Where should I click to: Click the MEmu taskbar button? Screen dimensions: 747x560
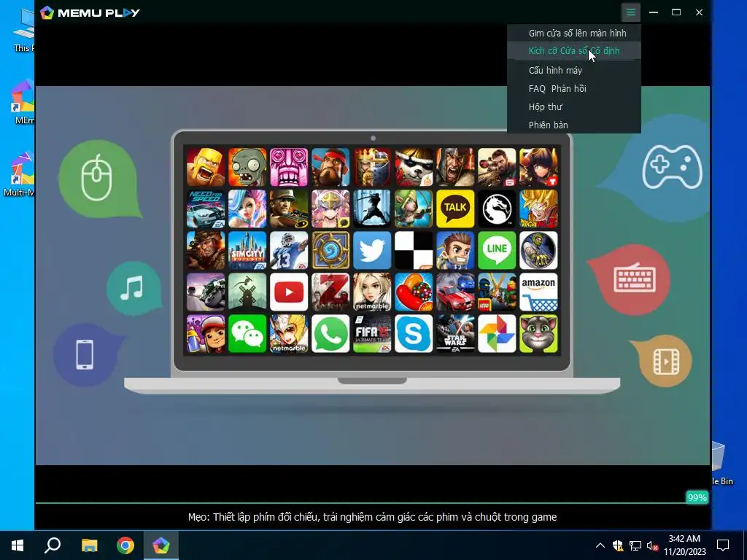click(161, 545)
